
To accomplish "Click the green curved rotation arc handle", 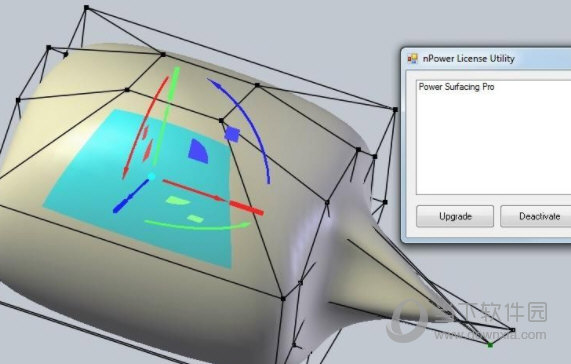I will coord(197,226).
